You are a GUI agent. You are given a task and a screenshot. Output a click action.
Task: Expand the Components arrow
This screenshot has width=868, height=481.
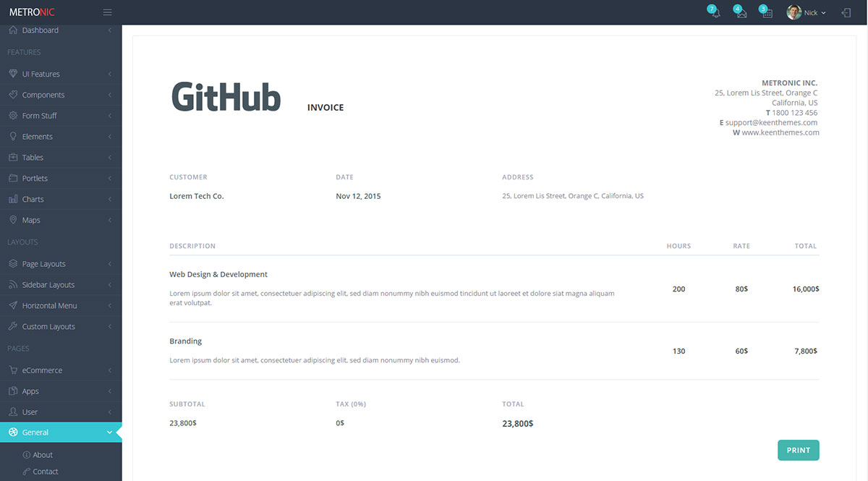click(109, 95)
